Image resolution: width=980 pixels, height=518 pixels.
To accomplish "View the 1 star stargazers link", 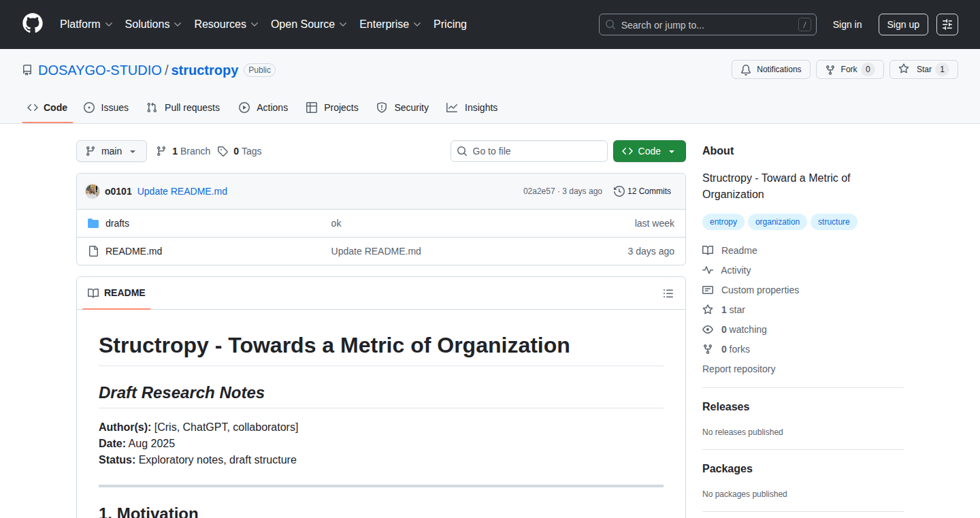I will [x=724, y=310].
